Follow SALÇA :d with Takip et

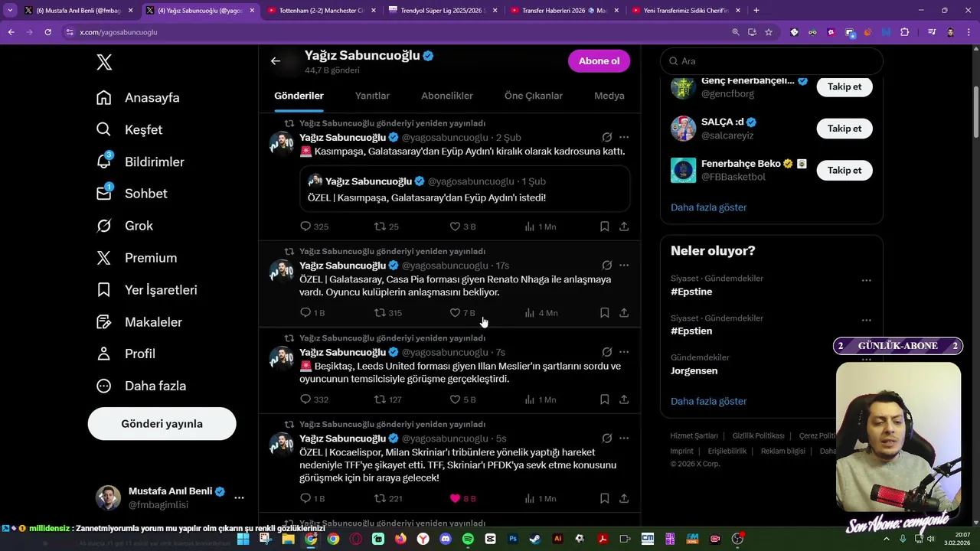point(844,129)
